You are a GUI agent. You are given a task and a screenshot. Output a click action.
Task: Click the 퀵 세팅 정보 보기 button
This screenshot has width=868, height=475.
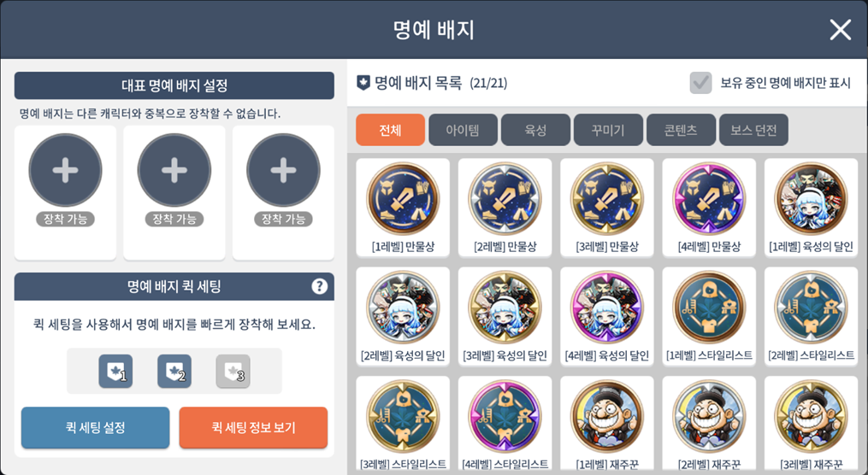point(253,427)
